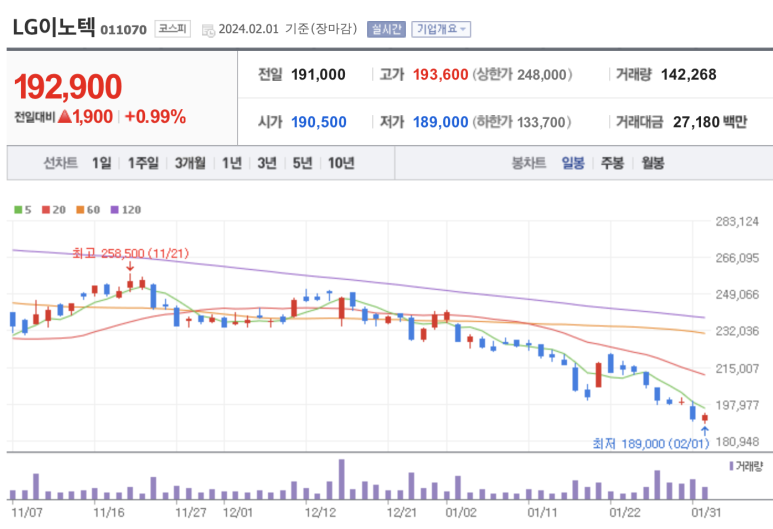Click the +0.99% change percentage

coord(155,117)
